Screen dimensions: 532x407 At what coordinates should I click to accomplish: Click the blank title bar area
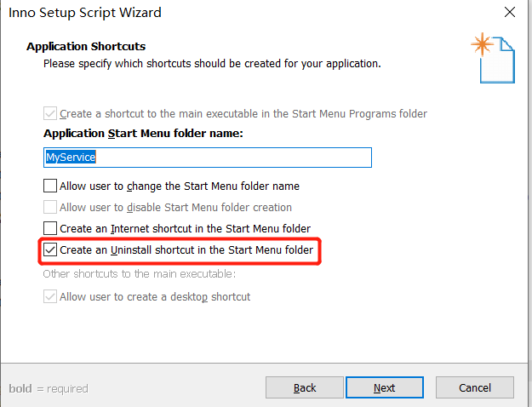coord(323,13)
